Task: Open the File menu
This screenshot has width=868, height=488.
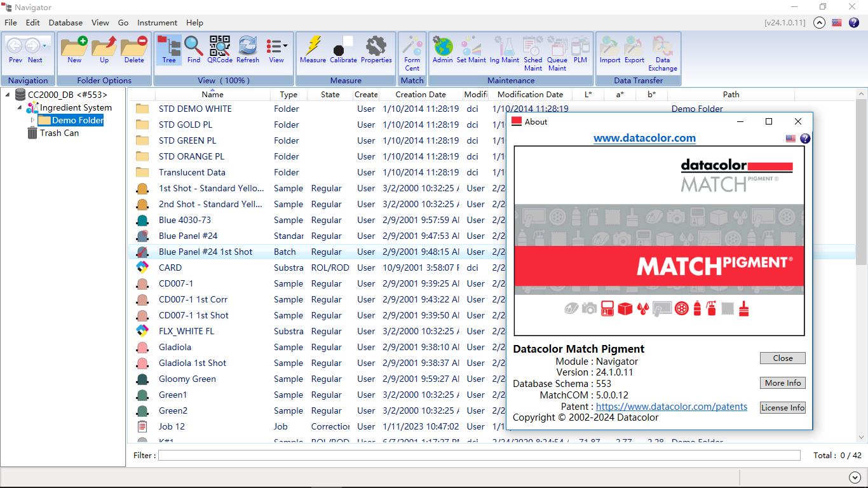Action: pos(11,22)
